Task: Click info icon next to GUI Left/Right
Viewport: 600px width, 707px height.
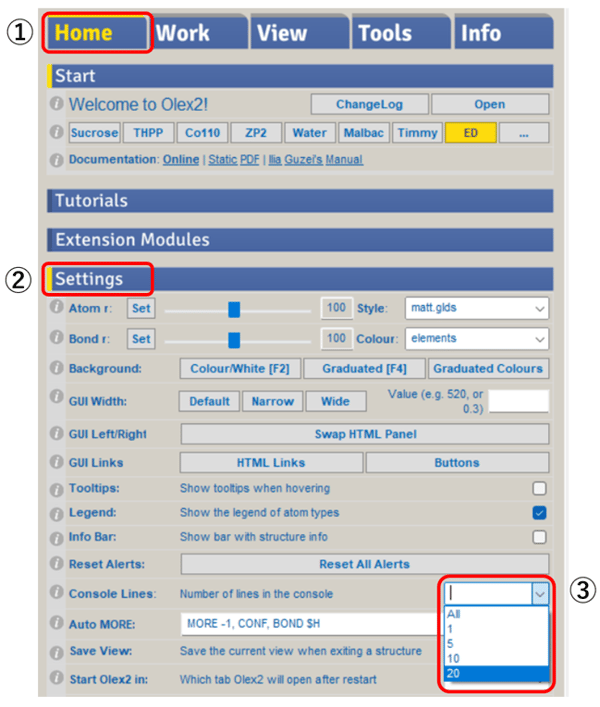Action: click(x=56, y=433)
